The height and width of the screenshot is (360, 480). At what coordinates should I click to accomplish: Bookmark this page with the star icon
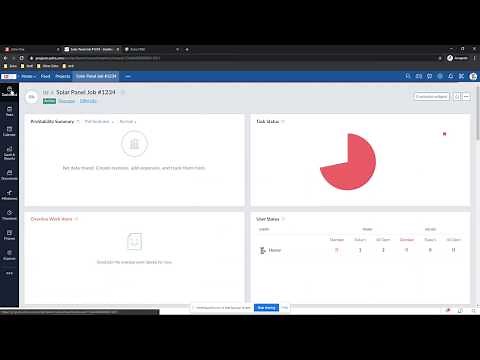[440, 58]
